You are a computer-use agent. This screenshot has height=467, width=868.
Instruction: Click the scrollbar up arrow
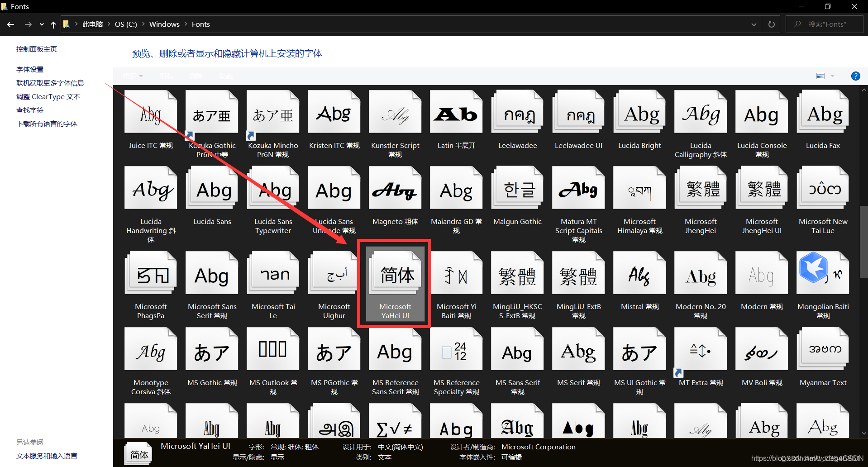(863, 90)
